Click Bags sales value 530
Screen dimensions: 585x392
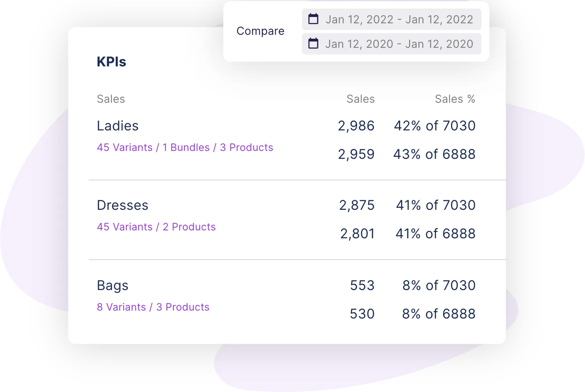(362, 314)
